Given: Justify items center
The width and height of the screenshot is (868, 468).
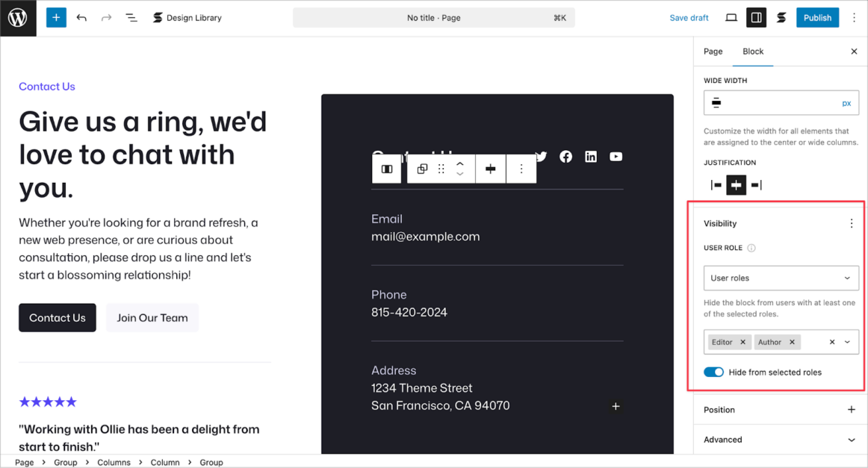Looking at the screenshot, I should [x=737, y=185].
